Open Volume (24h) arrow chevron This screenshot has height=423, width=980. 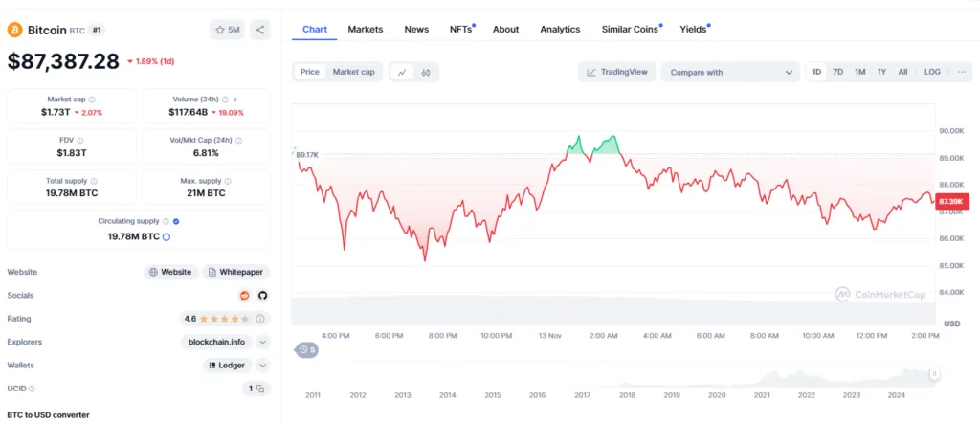tap(235, 100)
